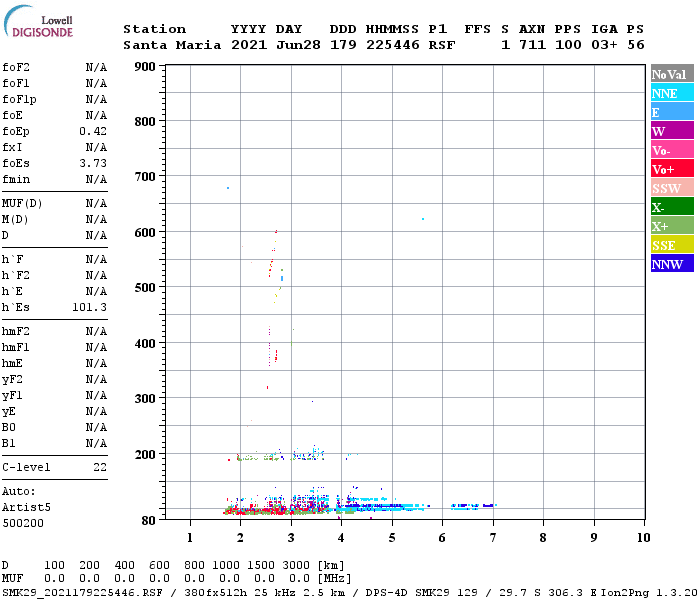The height and width of the screenshot is (600, 700).
Task: Select the SSE yellow legend swatch
Action: [672, 245]
